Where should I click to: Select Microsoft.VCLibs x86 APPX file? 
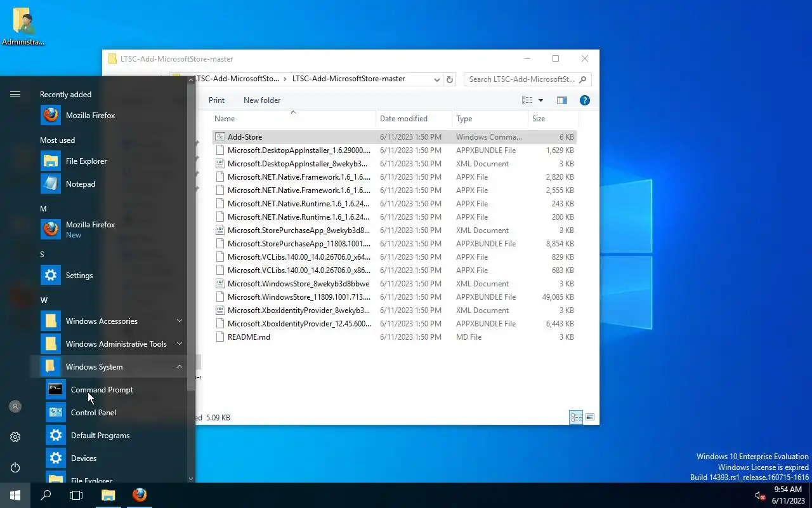click(394, 271)
